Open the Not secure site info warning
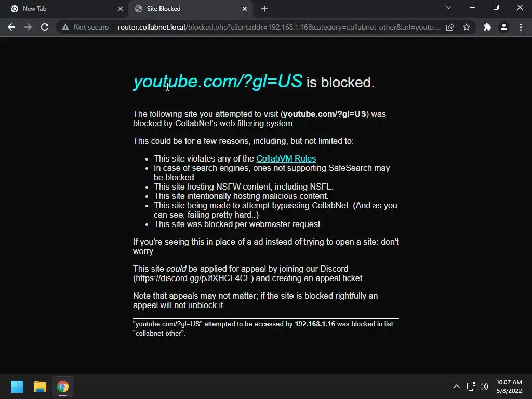532x399 pixels. pyautogui.click(x=85, y=27)
